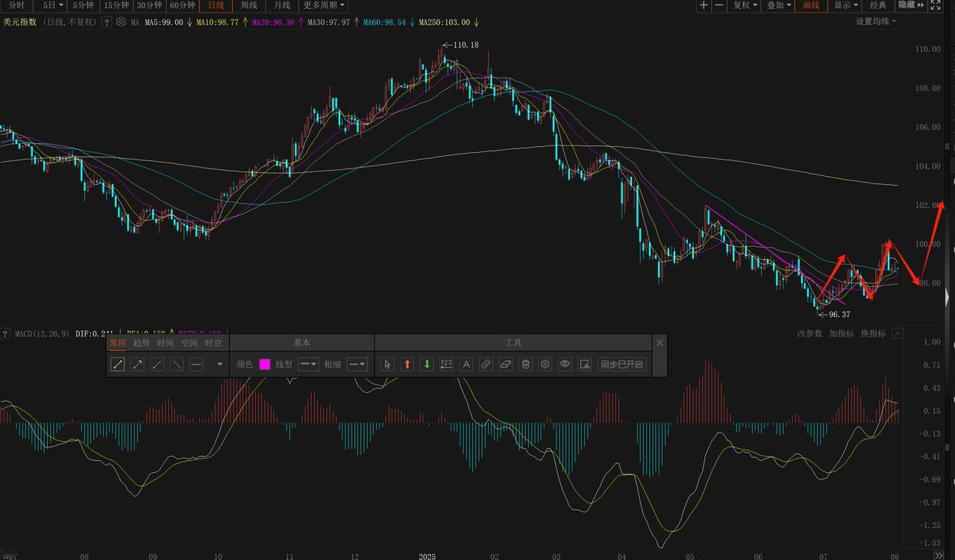955x560 pixels.
Task: Enter fullscreen via expand icon
Action: pos(936,5)
